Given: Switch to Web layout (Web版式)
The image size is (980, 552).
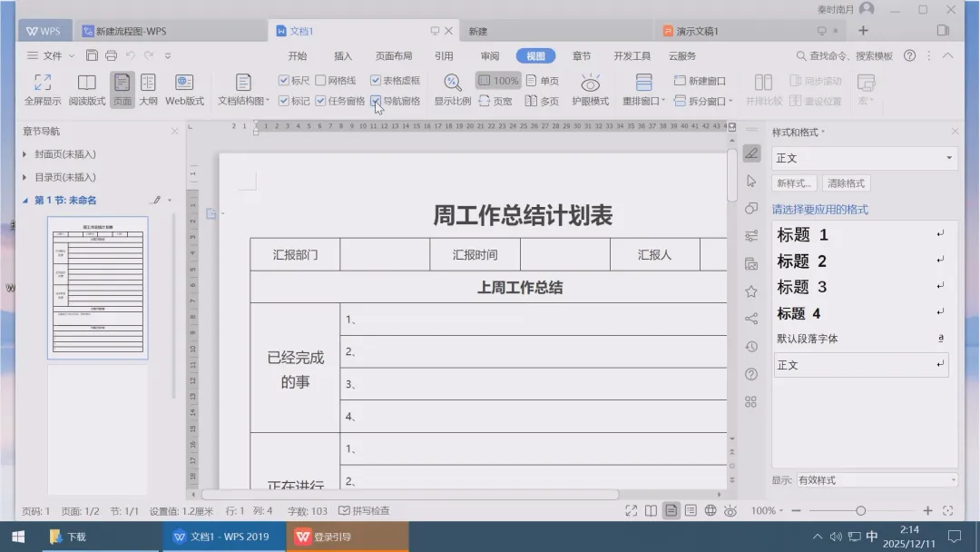Looking at the screenshot, I should click(x=184, y=89).
